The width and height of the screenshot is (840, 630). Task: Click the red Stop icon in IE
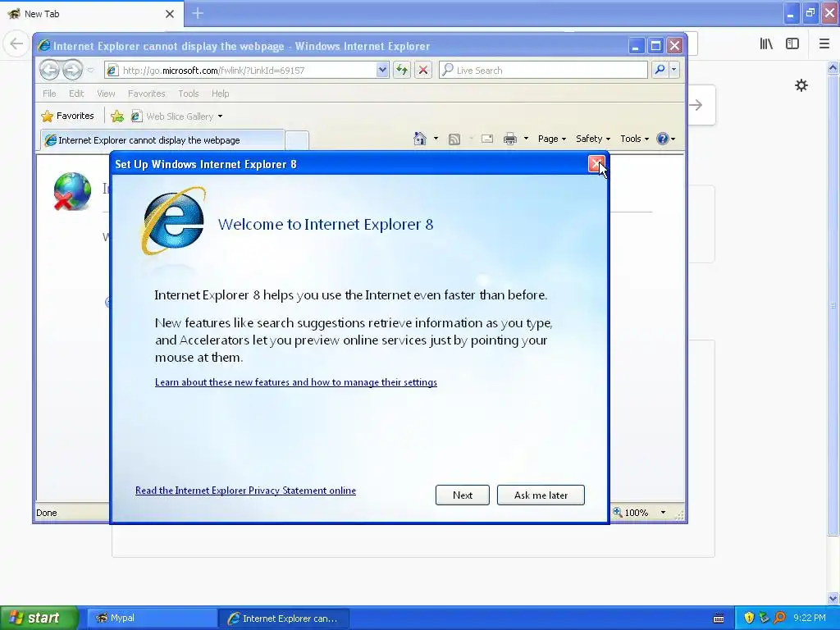[423, 71]
